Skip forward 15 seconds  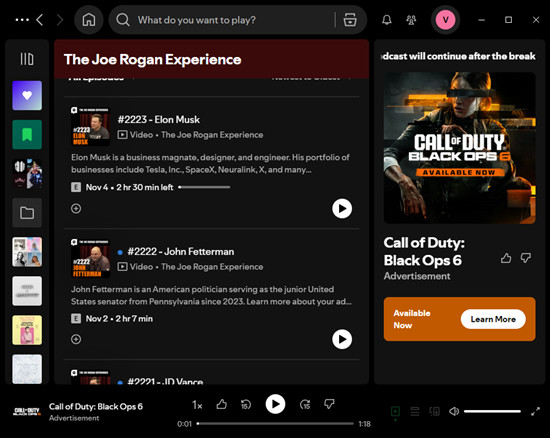[x=305, y=404]
